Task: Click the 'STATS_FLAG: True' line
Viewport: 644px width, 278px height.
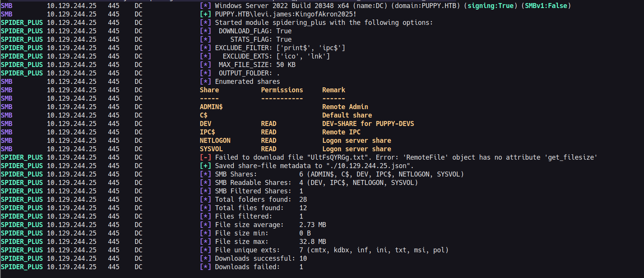Action: pyautogui.click(x=261, y=39)
